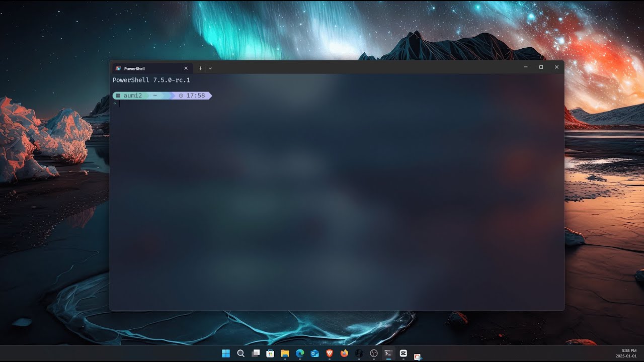This screenshot has height=362, width=644.
Task: Launch Firefox from taskbar
Action: pos(344,353)
